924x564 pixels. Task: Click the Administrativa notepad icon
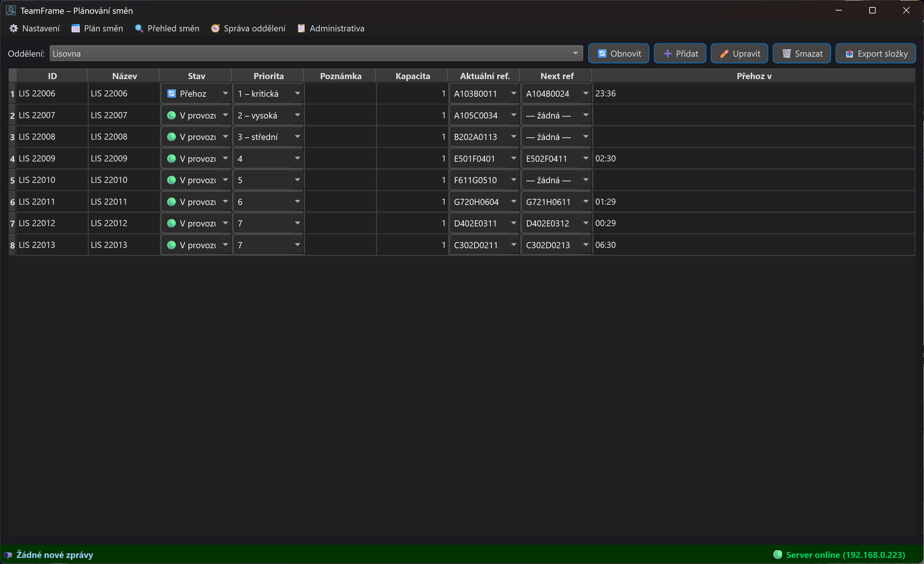pyautogui.click(x=301, y=29)
